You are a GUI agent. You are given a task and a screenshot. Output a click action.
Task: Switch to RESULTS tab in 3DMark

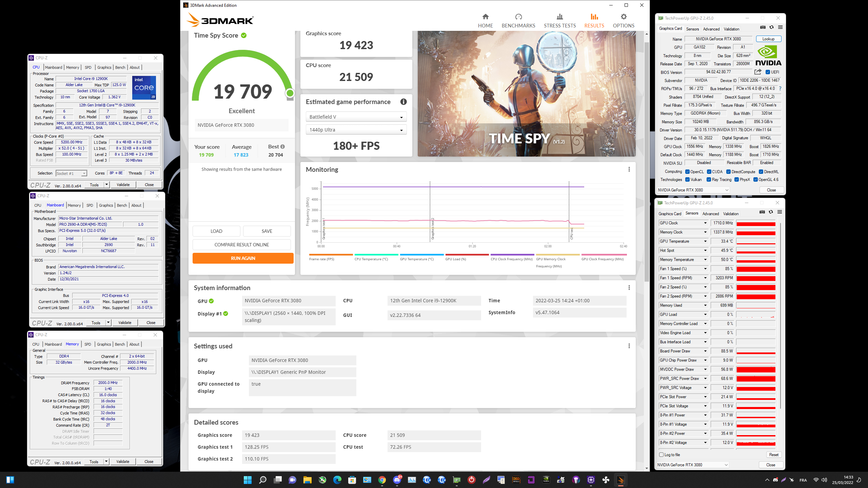(x=594, y=21)
